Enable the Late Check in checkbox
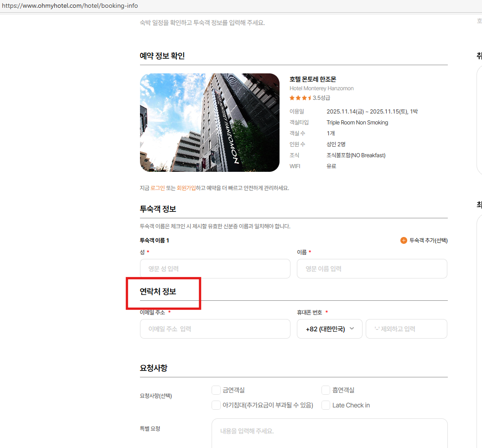Viewport: 482px width, 448px height. pyautogui.click(x=326, y=405)
